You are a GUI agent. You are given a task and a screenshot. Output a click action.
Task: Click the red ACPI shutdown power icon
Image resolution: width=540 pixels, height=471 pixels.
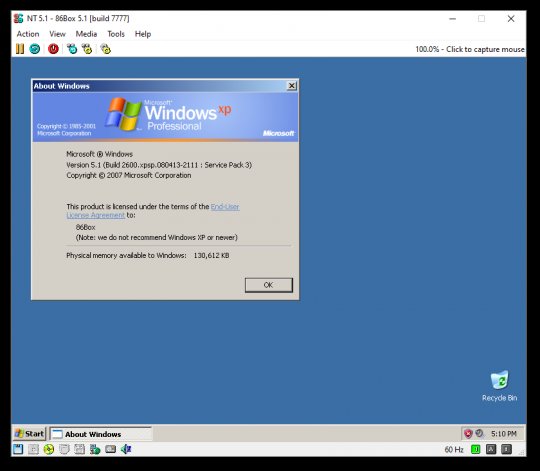click(53, 49)
